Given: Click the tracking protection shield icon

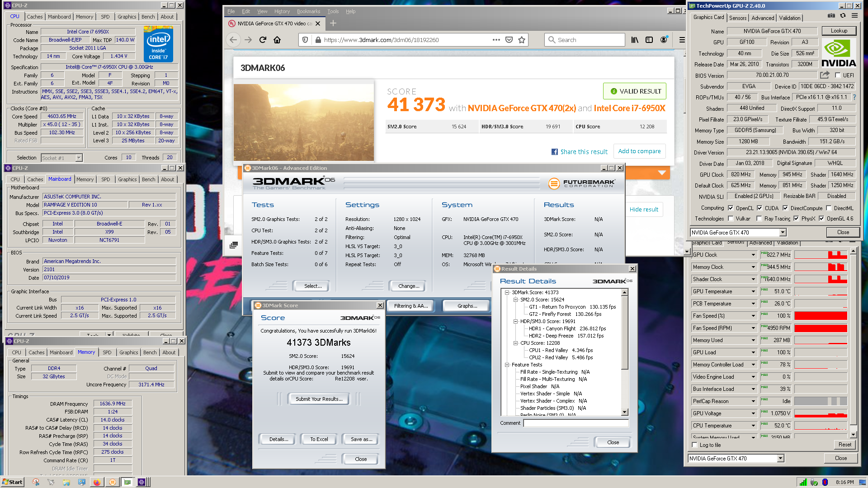Looking at the screenshot, I should click(305, 40).
